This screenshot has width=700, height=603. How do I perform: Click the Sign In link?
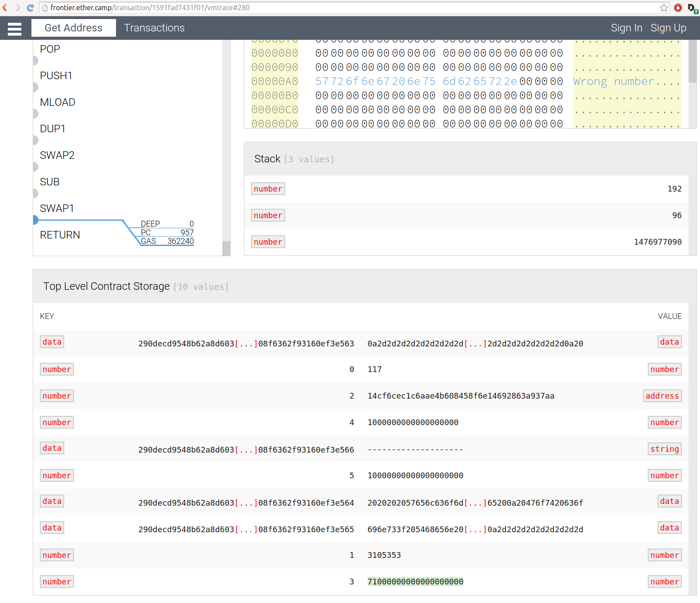click(626, 28)
